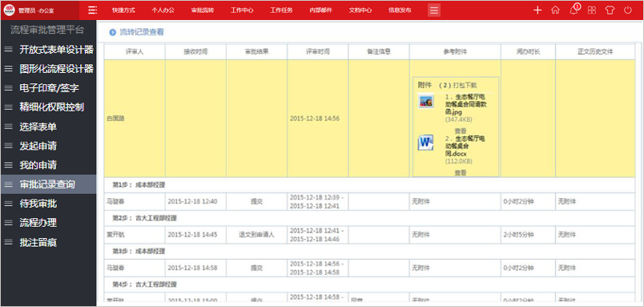
Task: Open the more-menu icon after 信息发布
Action: click(434, 10)
